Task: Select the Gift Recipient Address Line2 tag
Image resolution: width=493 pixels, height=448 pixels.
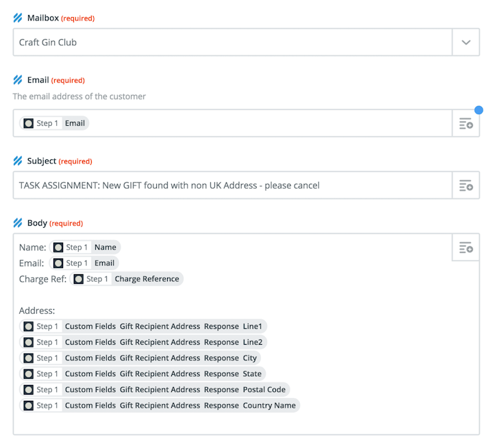Action: [x=144, y=342]
